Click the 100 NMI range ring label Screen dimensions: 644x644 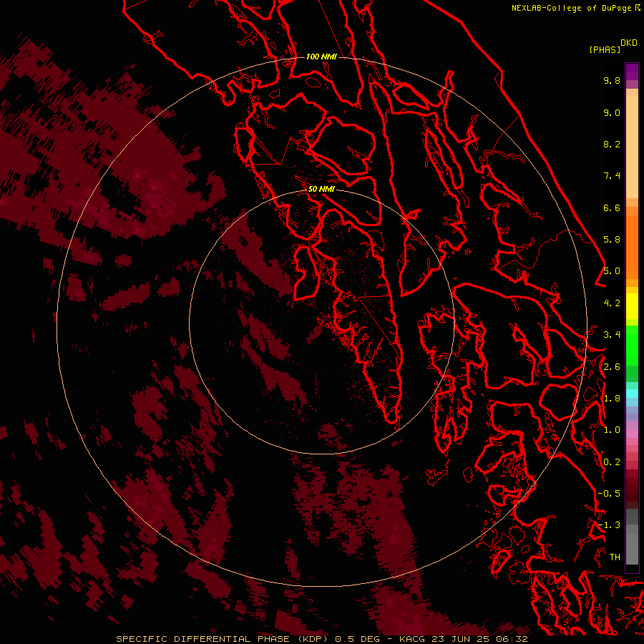pyautogui.click(x=321, y=57)
